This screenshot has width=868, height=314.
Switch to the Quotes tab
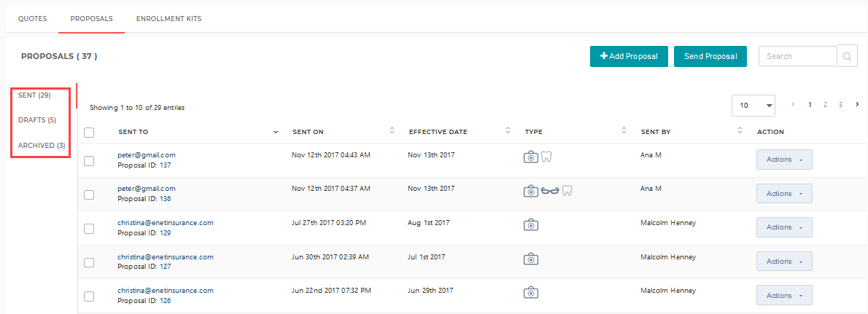coord(32,19)
